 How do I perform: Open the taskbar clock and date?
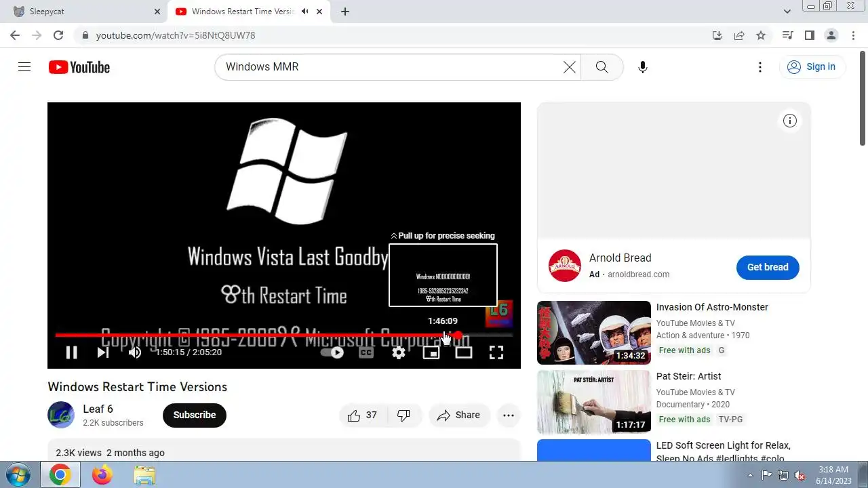(833, 474)
